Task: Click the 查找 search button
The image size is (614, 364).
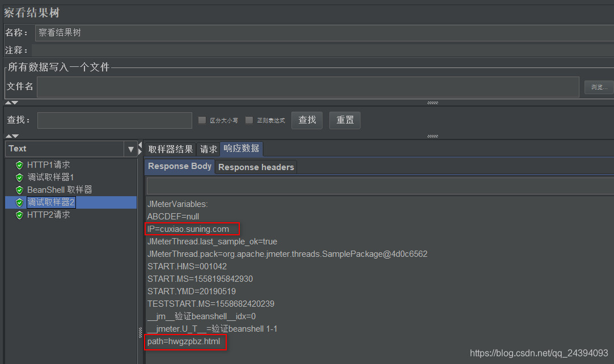Action: [307, 120]
